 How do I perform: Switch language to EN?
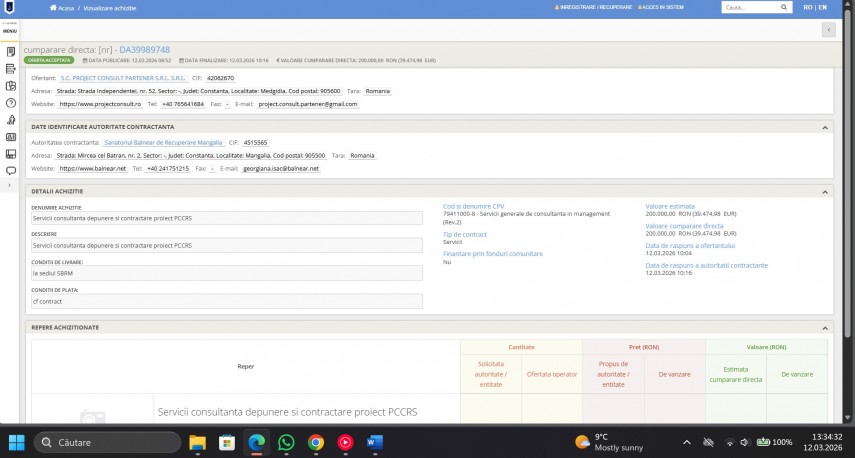pyautogui.click(x=822, y=7)
